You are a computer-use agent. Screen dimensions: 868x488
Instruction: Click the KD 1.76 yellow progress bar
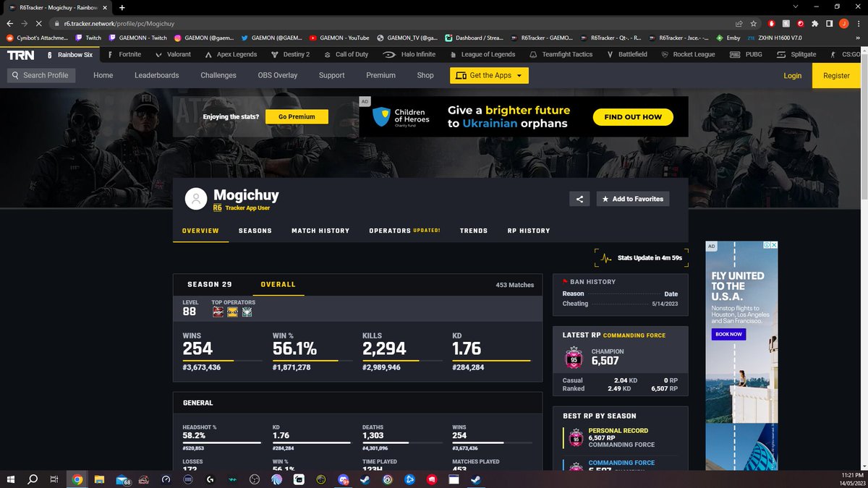click(x=491, y=360)
